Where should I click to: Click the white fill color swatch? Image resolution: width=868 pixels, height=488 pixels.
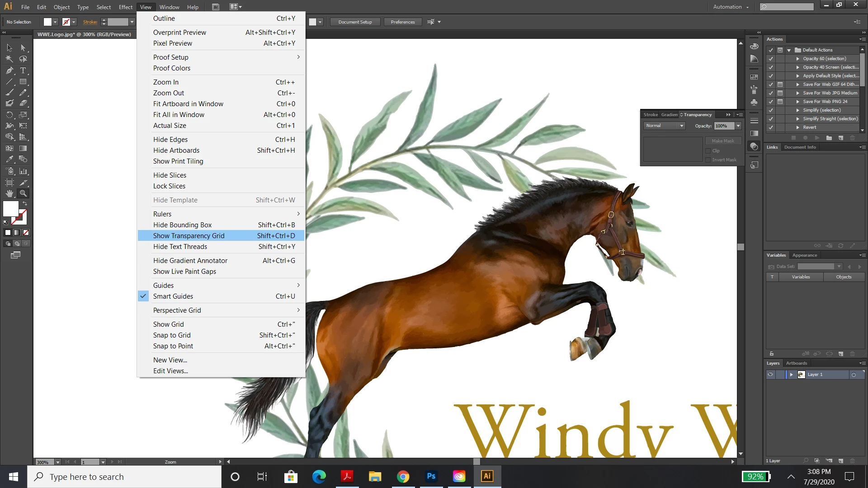[x=11, y=208]
